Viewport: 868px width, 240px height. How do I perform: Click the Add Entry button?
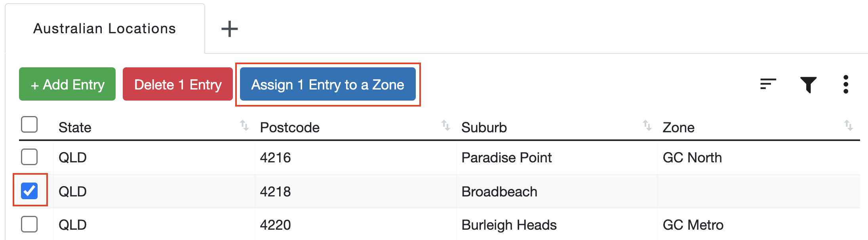click(x=67, y=84)
